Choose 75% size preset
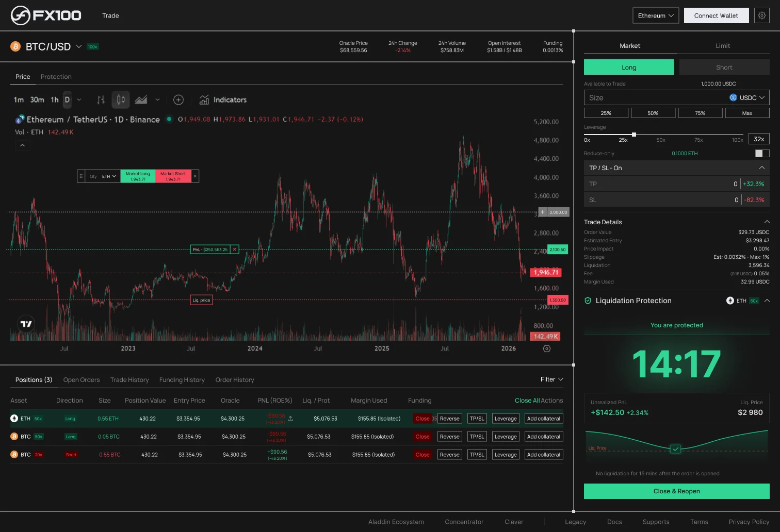 (700, 113)
